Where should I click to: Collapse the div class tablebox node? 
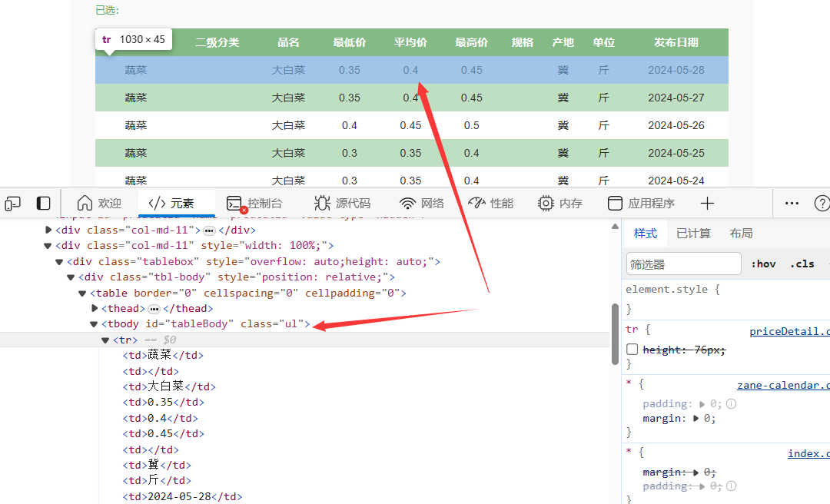pyautogui.click(x=59, y=262)
